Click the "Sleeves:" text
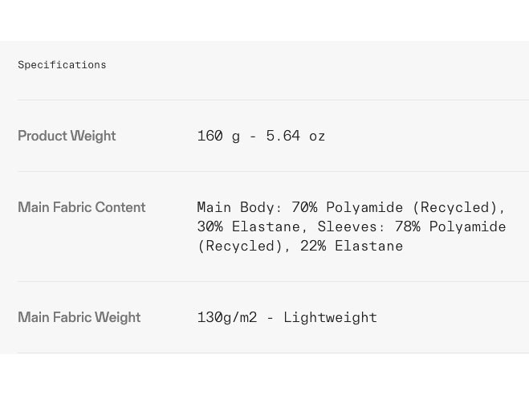 pyautogui.click(x=352, y=226)
